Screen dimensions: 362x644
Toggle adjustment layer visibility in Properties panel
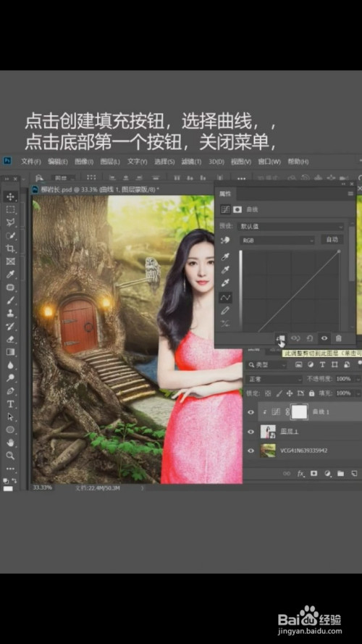point(324,338)
